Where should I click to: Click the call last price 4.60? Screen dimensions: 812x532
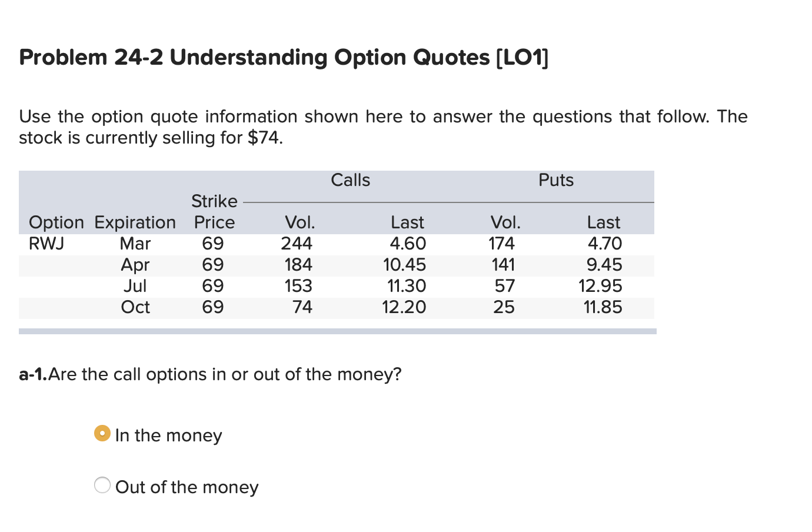pyautogui.click(x=408, y=243)
